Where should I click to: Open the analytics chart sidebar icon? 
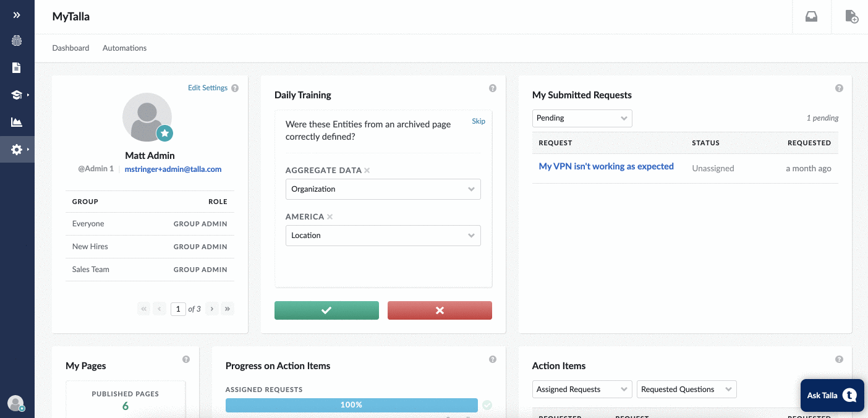[17, 122]
